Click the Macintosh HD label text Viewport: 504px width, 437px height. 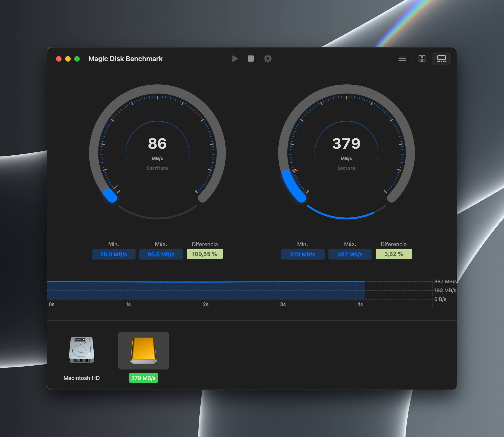(x=82, y=378)
